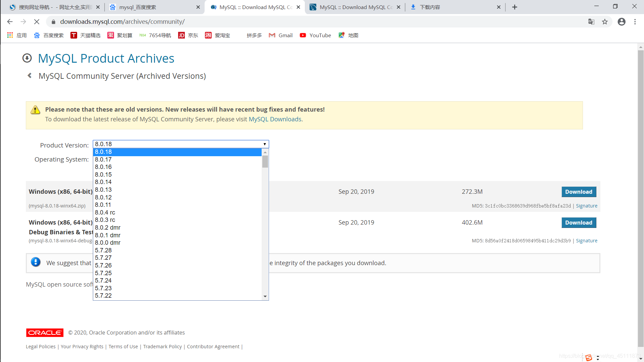Open Your Privacy Rights link
Viewport: 644px width, 362px height.
click(82, 347)
